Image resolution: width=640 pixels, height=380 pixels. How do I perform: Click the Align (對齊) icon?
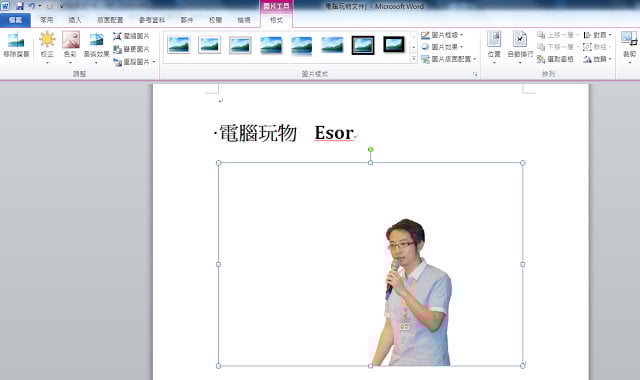coord(587,35)
